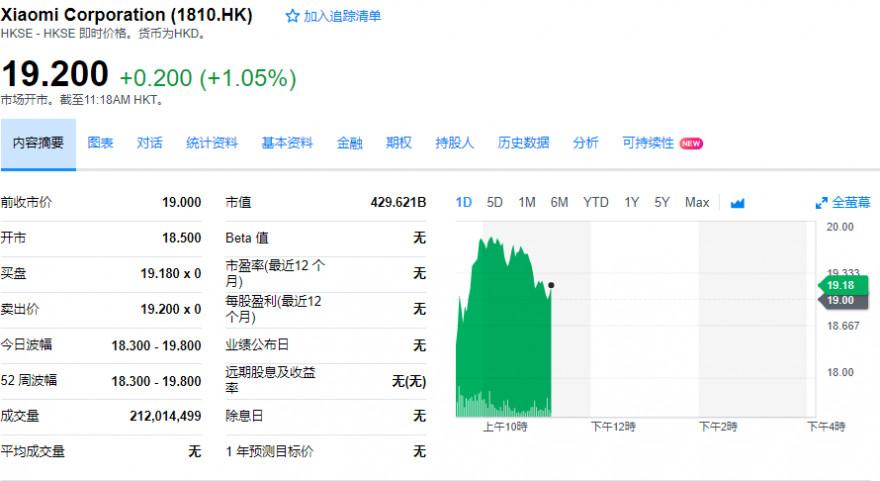880x481 pixels.
Task: Switch to the 分析 tab
Action: (585, 143)
